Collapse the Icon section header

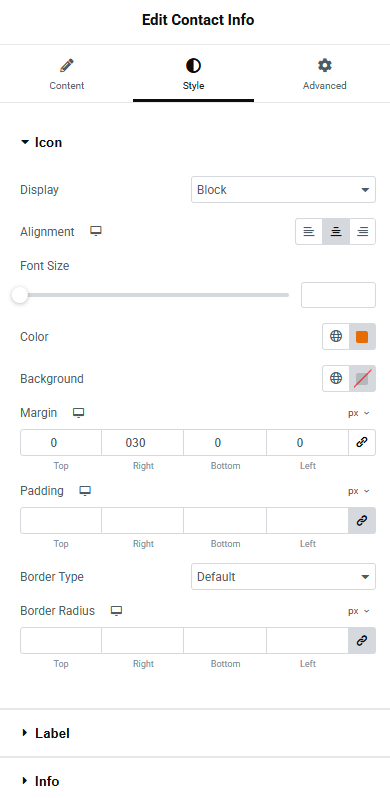tap(42, 142)
